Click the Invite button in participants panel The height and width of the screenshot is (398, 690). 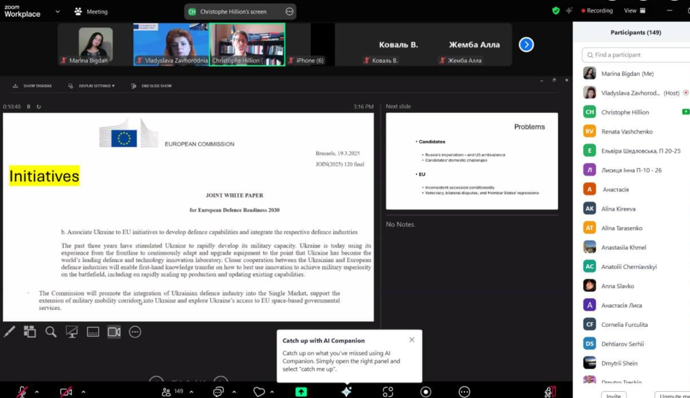[613, 395]
